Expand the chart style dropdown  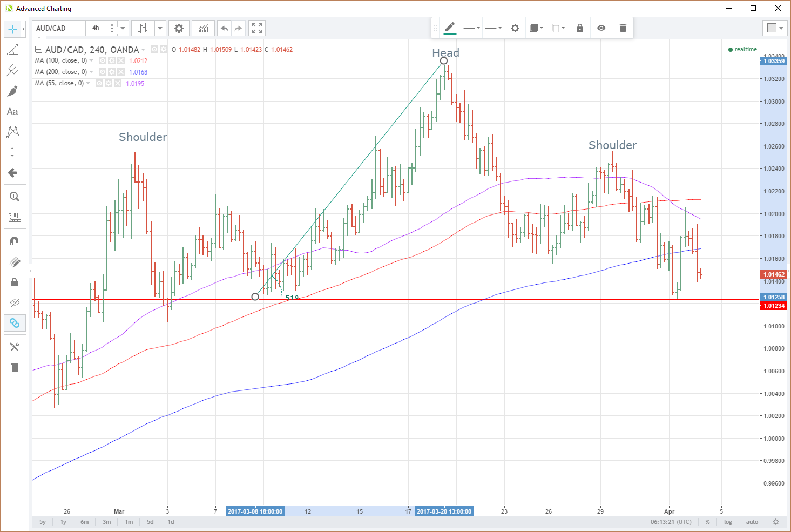click(x=160, y=28)
